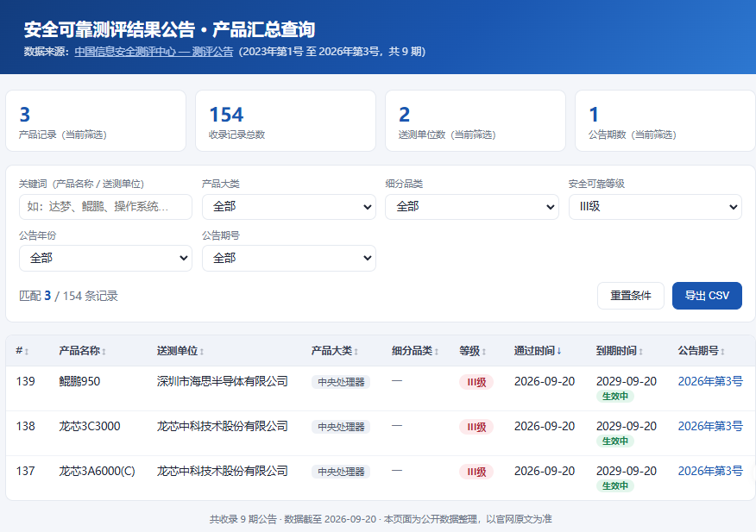Screen dimensions: 756x532
Task: Click III级 badge in 鲲鹏950 row
Action: pyautogui.click(x=476, y=382)
